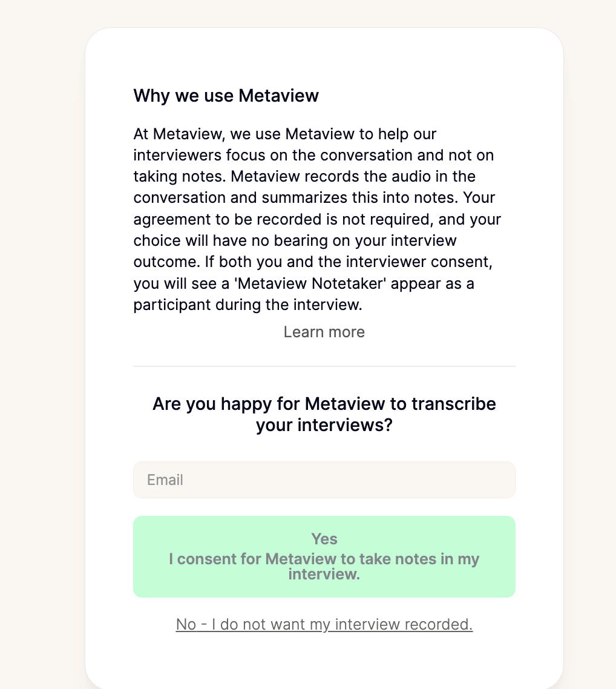The height and width of the screenshot is (689, 616).
Task: Decline recording via the No link
Action: [324, 624]
